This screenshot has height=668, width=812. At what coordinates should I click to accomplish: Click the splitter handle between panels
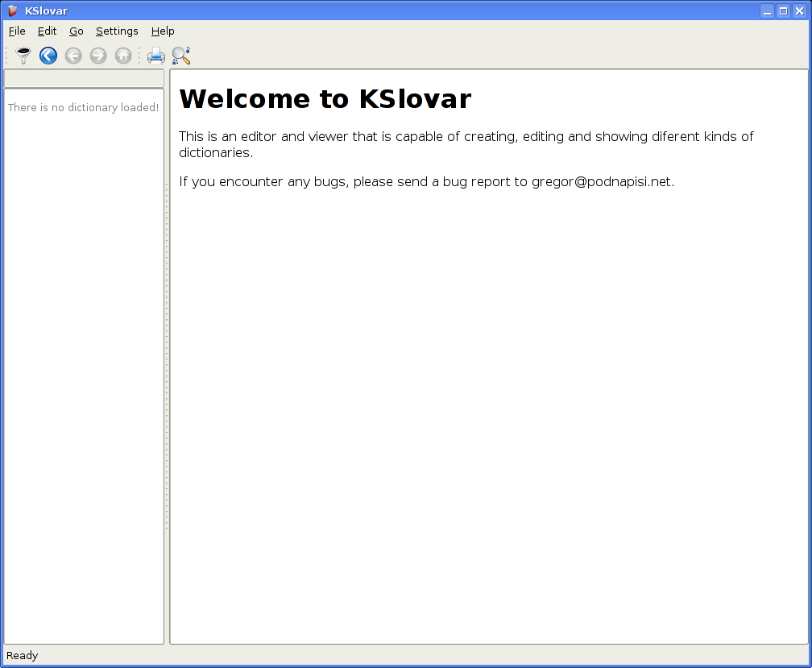click(167, 356)
